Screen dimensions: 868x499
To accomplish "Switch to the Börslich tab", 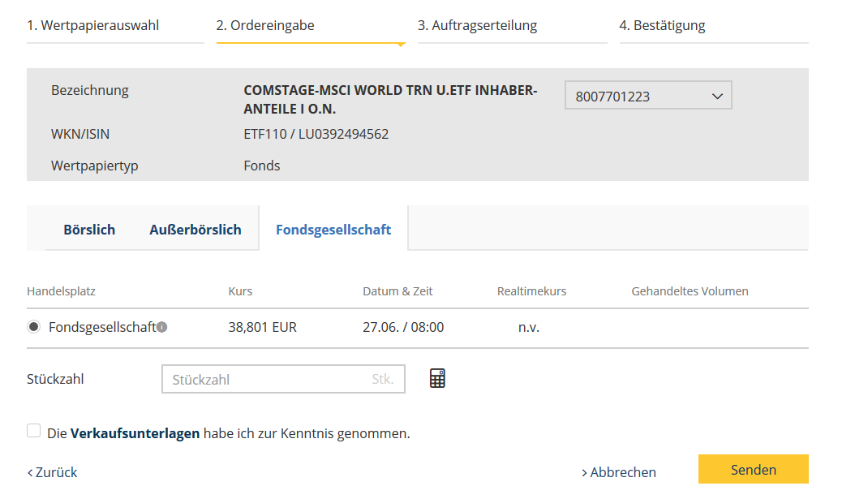I will coord(89,230).
